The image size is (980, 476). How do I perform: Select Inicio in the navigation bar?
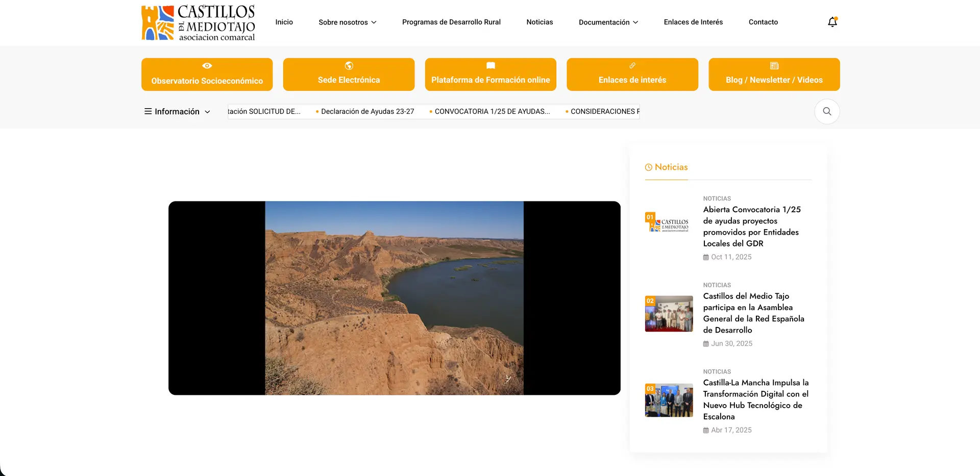[x=284, y=22]
